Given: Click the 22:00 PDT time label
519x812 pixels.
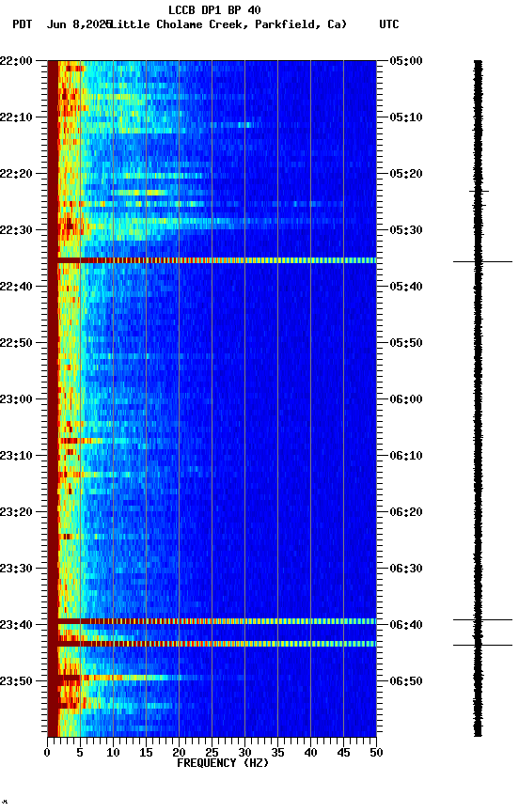Looking at the screenshot, I should pyautogui.click(x=16, y=61).
